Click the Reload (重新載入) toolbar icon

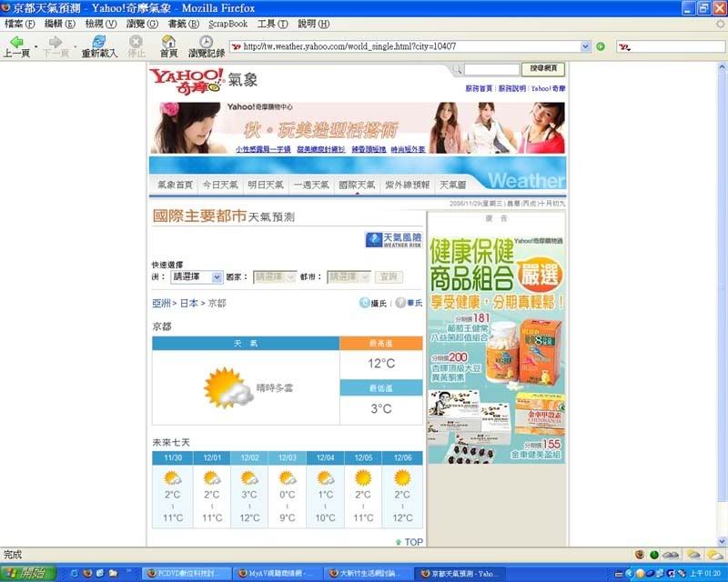(x=98, y=42)
